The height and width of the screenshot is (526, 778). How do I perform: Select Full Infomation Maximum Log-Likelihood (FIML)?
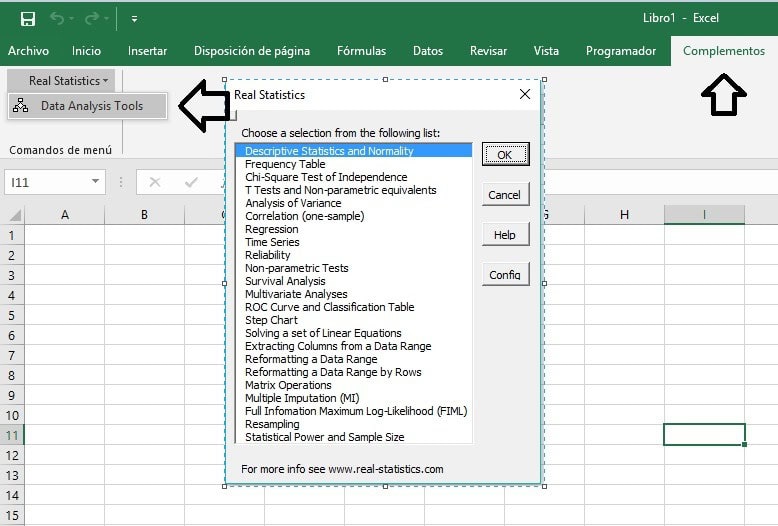(x=356, y=411)
